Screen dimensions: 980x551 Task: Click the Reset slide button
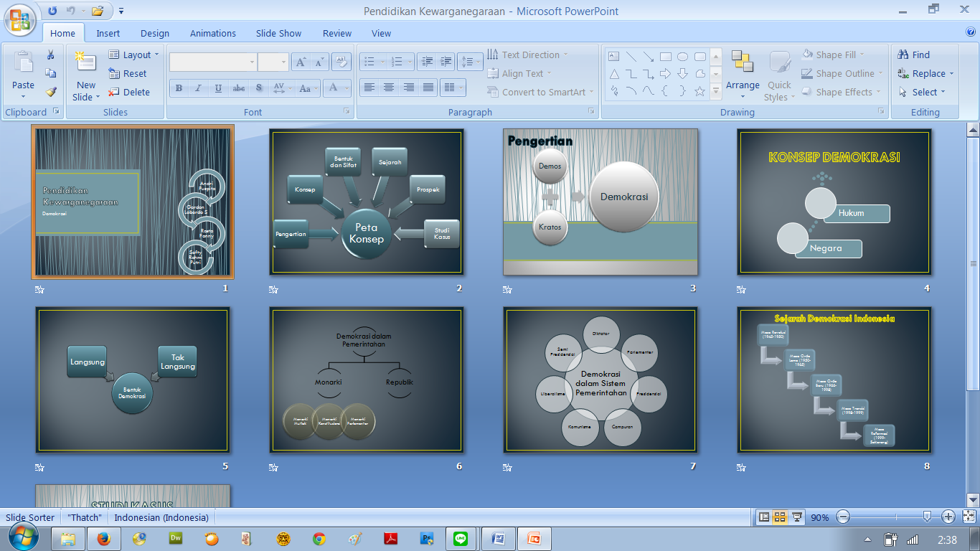127,73
